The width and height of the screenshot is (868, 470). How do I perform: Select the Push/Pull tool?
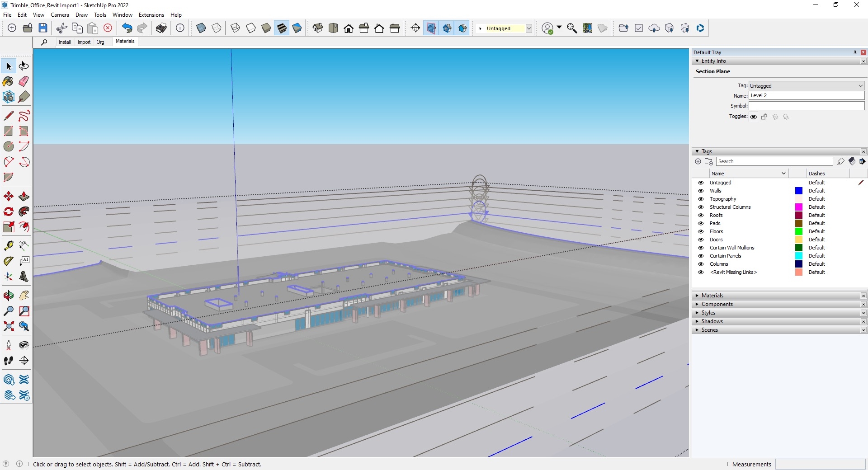pyautogui.click(x=24, y=196)
